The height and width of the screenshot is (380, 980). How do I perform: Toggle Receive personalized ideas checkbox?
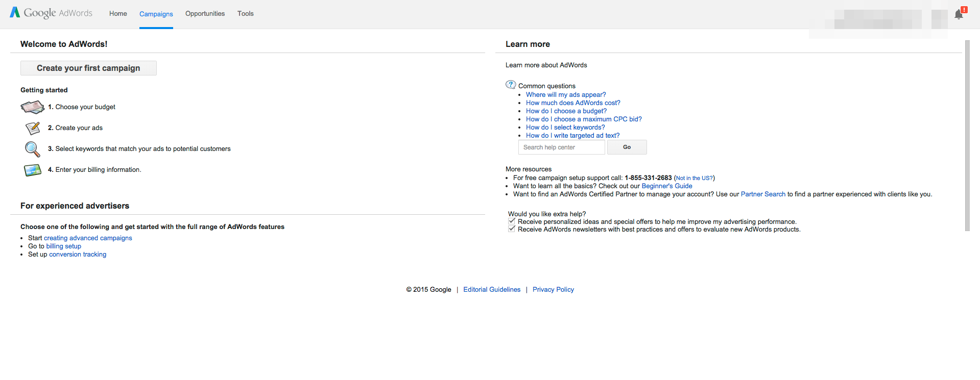click(x=512, y=221)
